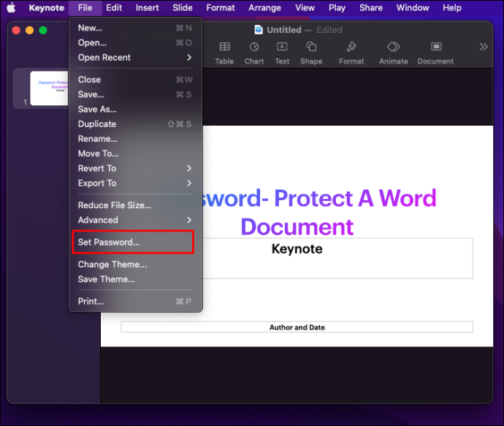Image resolution: width=504 pixels, height=426 pixels.
Task: Choose Save Theme... menu item
Action: pos(135,279)
